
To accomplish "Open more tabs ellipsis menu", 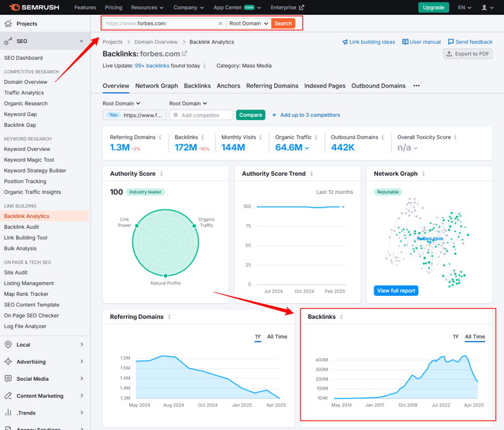I will coord(416,86).
